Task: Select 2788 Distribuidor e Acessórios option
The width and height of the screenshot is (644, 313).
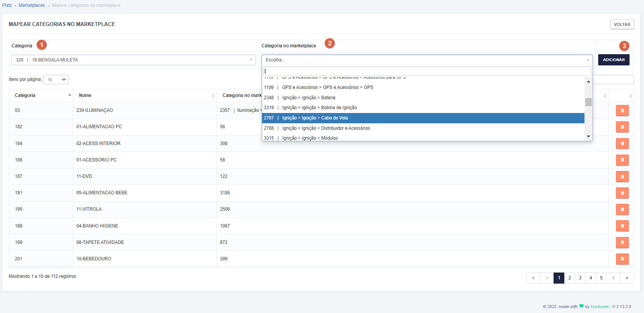Action: pos(423,128)
